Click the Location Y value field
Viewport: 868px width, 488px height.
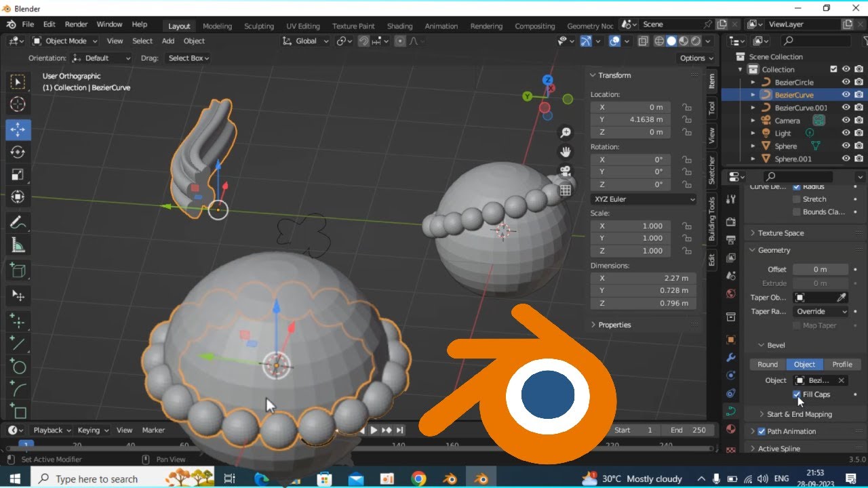pos(631,119)
